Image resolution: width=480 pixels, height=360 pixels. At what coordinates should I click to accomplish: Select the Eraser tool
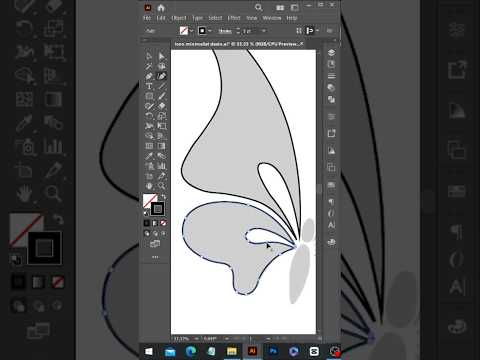162,106
